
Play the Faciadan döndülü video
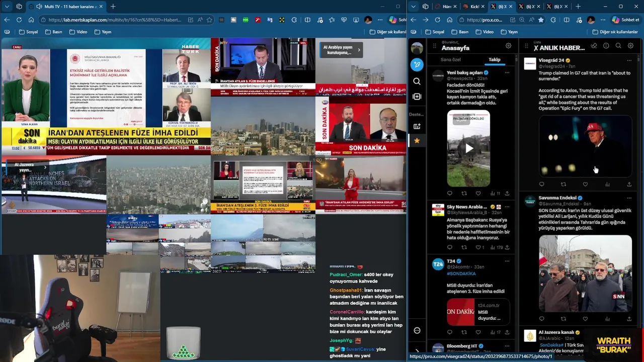click(x=468, y=148)
